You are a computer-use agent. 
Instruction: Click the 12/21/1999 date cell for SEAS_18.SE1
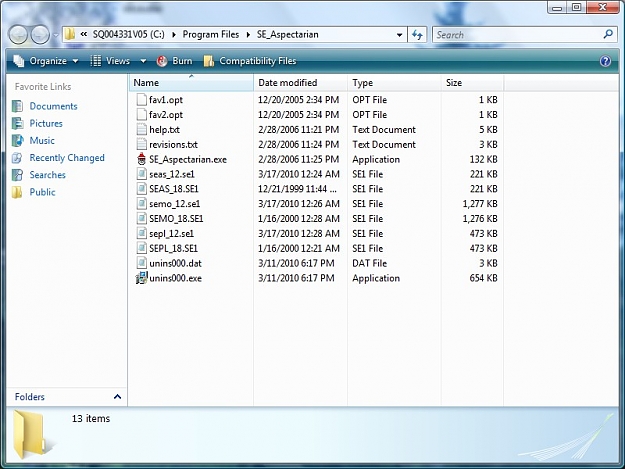coord(297,189)
